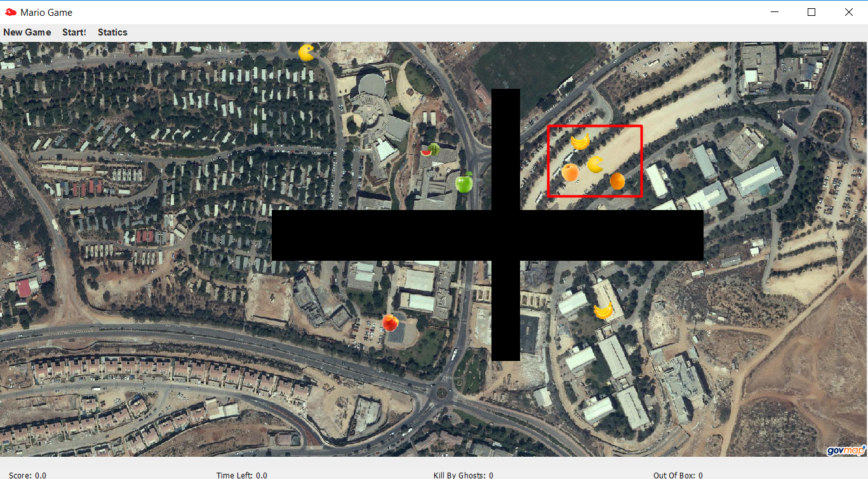Click the green apple fruit
The image size is (868, 479).
[465, 182]
